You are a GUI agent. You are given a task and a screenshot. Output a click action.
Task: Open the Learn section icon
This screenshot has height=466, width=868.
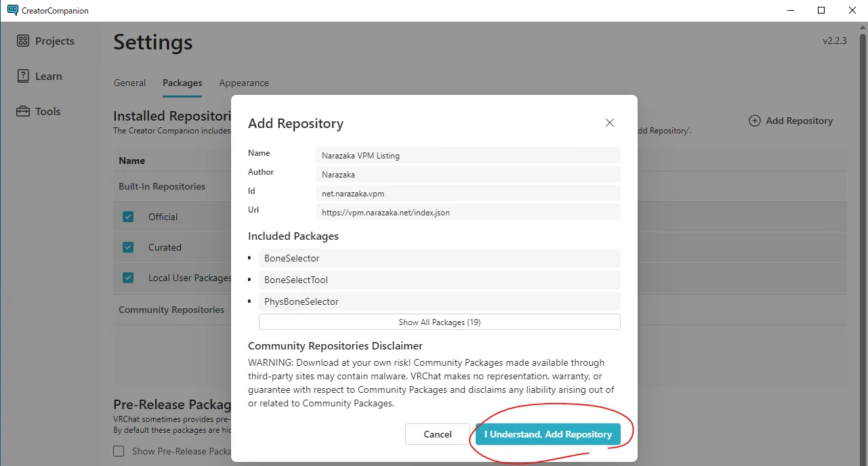[x=23, y=77]
